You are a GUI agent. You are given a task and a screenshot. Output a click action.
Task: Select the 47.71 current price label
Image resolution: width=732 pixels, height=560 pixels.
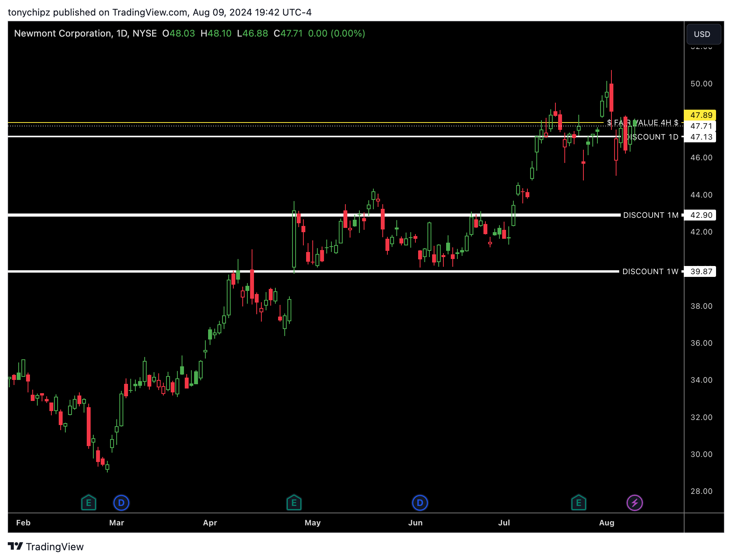(700, 126)
